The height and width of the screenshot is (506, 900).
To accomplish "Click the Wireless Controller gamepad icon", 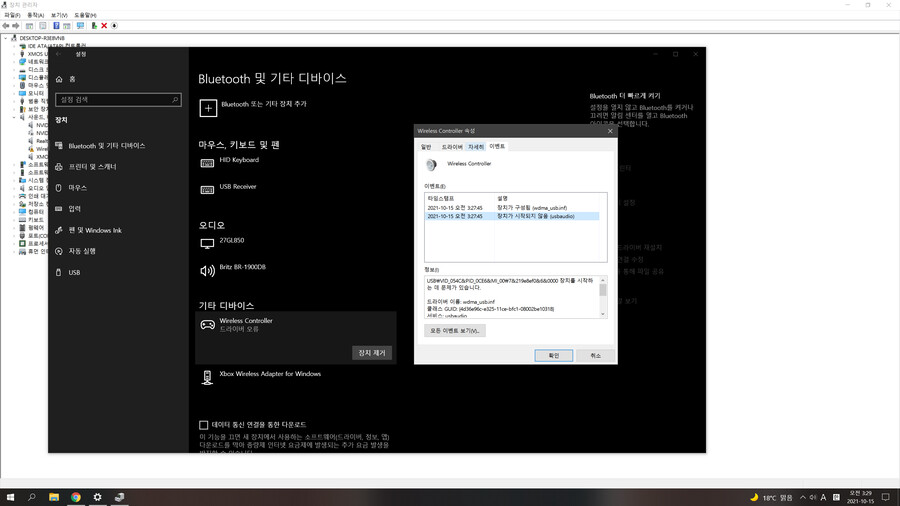I will (208, 325).
